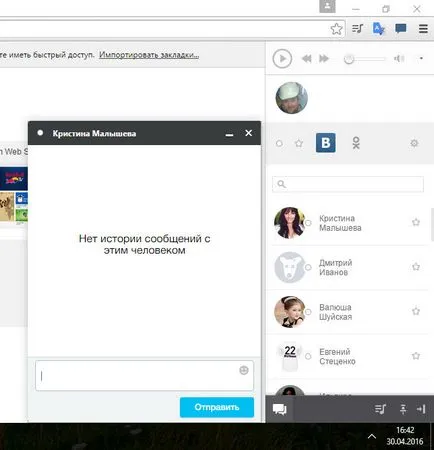
Task: Play music in the sidebar player
Action: click(x=282, y=59)
